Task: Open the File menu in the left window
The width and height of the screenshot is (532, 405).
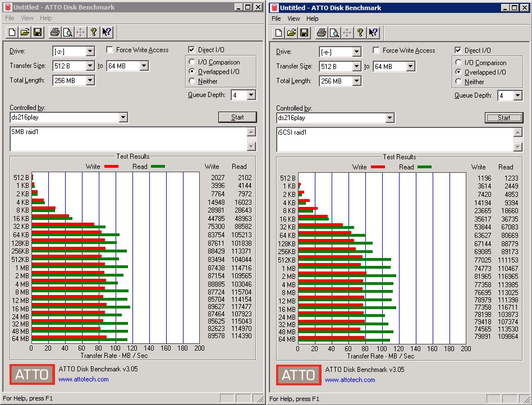Action: coord(10,18)
